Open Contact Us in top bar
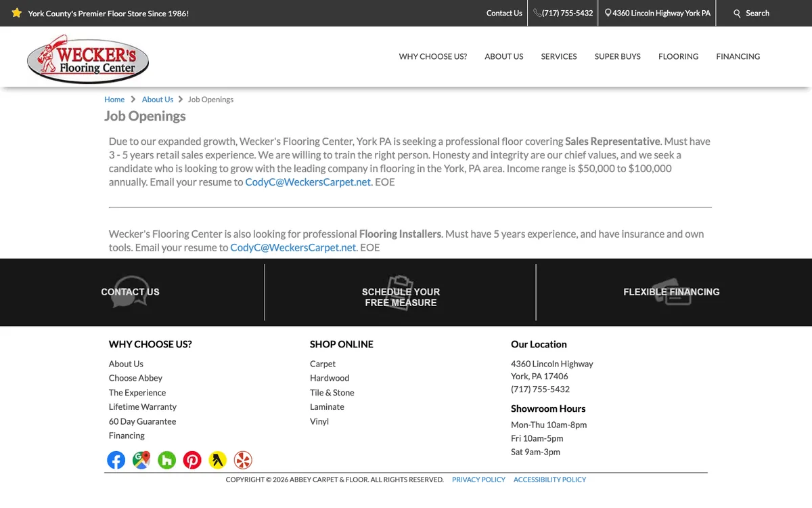Image resolution: width=812 pixels, height=508 pixels. 504,13
